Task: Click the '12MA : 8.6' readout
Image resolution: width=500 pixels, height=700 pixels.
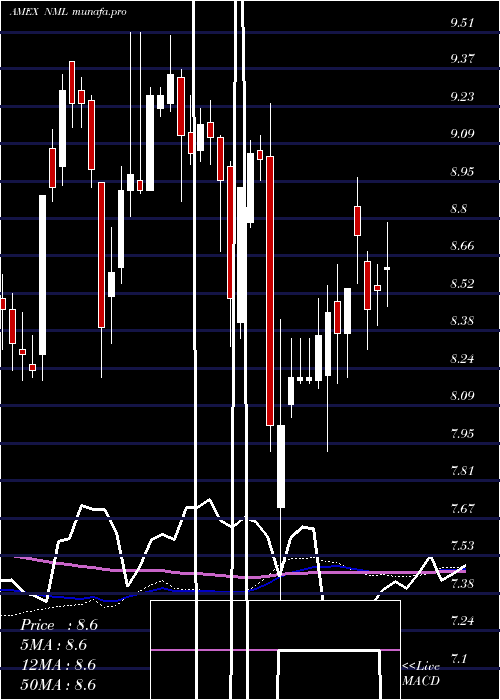Action: [58, 665]
